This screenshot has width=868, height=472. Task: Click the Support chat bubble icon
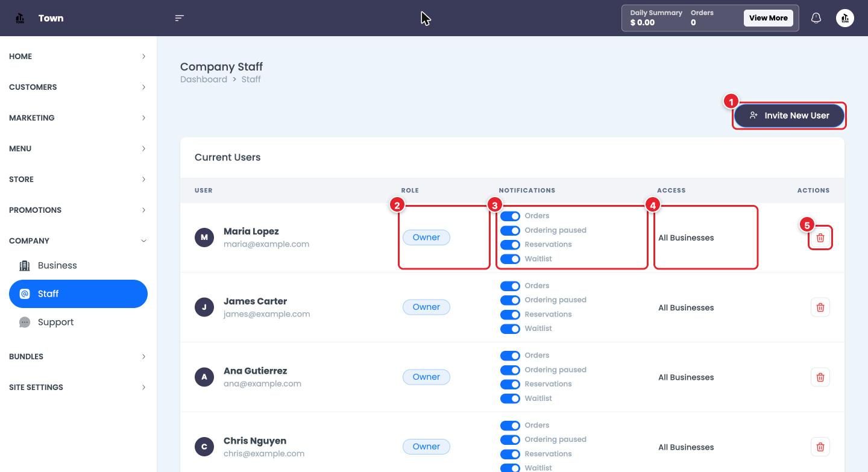click(x=25, y=323)
